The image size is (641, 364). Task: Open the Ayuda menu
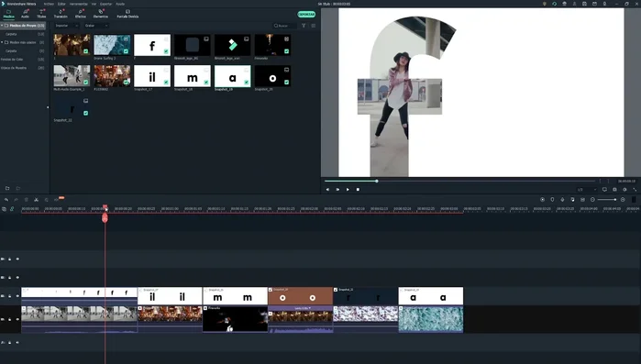tap(120, 4)
